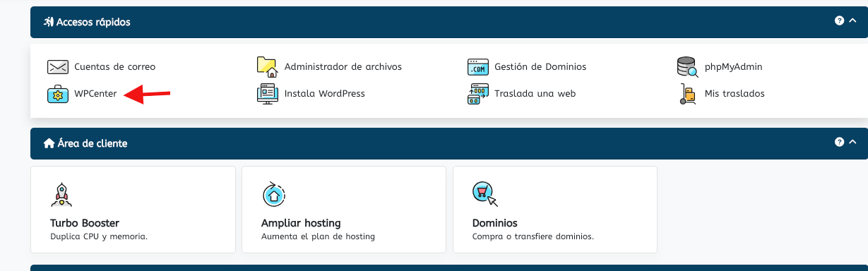The image size is (868, 271).
Task: Open help for Accesos rápidos section
Action: click(x=839, y=21)
